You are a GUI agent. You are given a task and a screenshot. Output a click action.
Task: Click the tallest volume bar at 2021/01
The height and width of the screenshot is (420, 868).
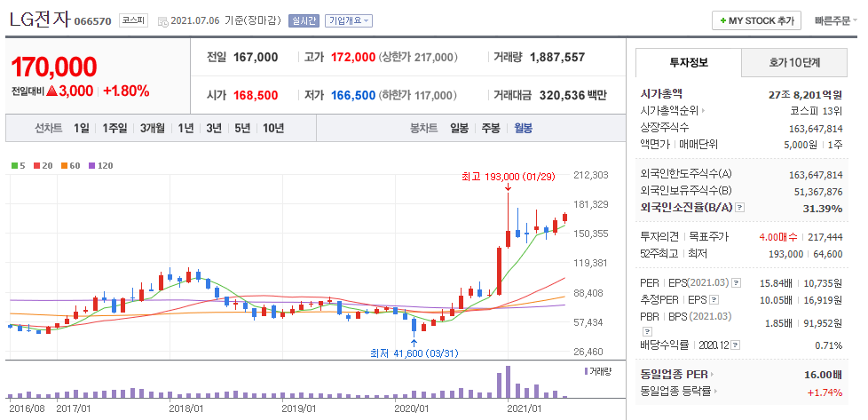pos(508,382)
